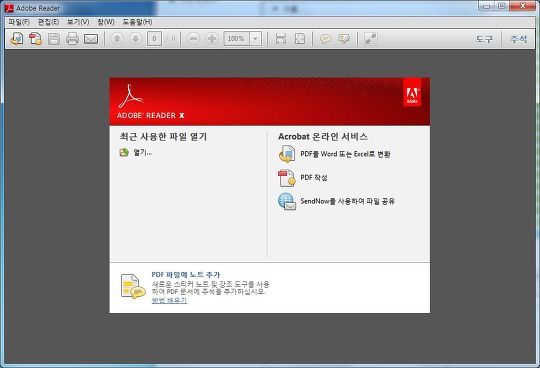Screen dimensions: 540x368
Task: Click the PDF 파일에 노트 추가 heading
Action: (186, 275)
